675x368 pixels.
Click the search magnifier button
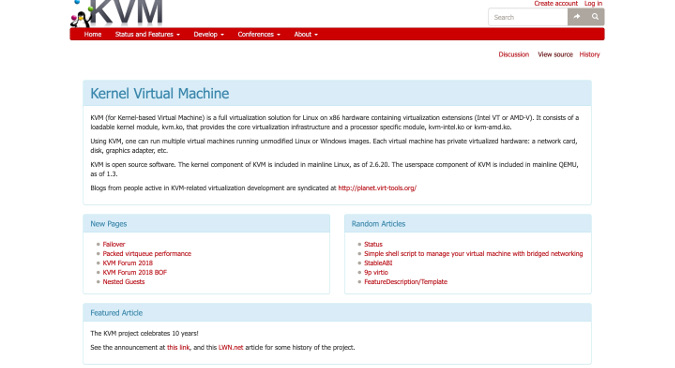point(595,17)
